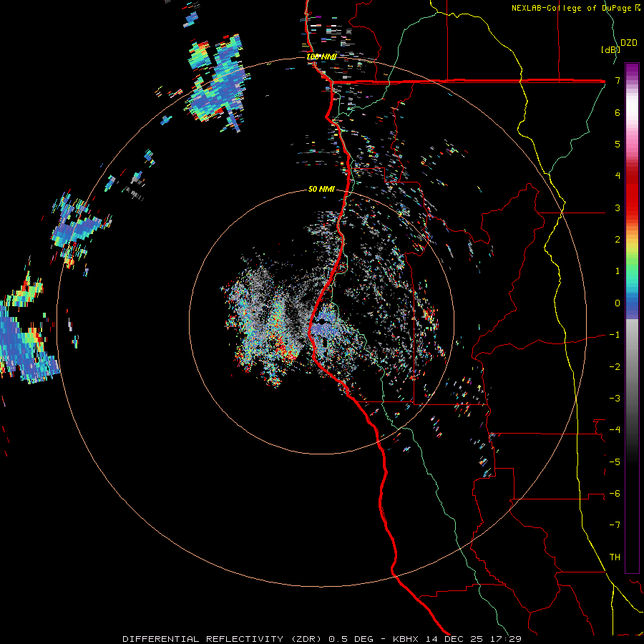The image size is (644, 644).
Task: Select the "DZD" legend title
Action: point(629,43)
